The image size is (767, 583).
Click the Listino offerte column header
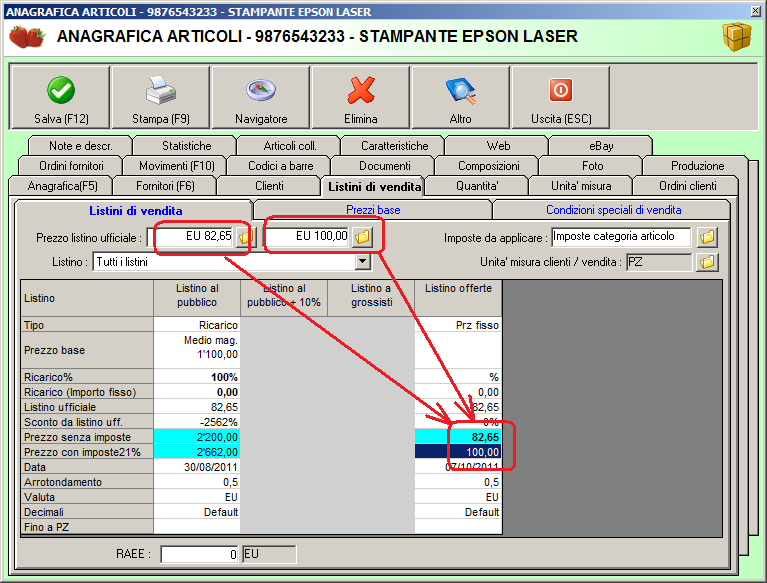[458, 298]
